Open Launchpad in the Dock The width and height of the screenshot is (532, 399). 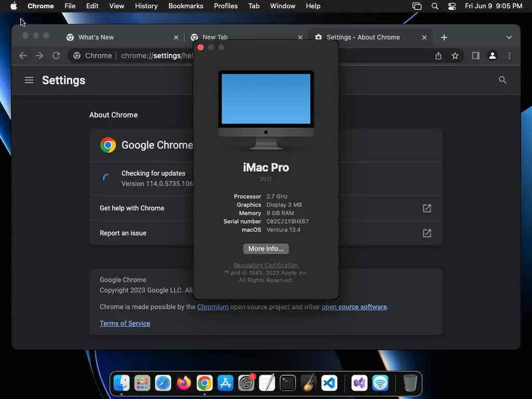pos(142,383)
